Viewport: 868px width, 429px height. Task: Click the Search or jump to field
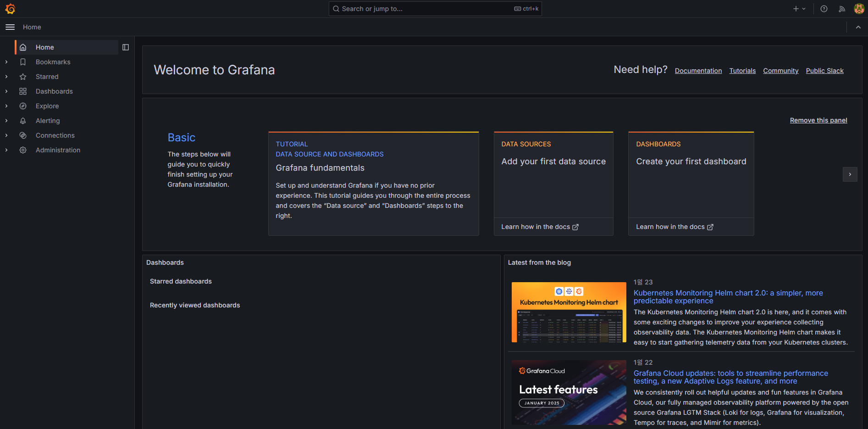[x=435, y=9]
